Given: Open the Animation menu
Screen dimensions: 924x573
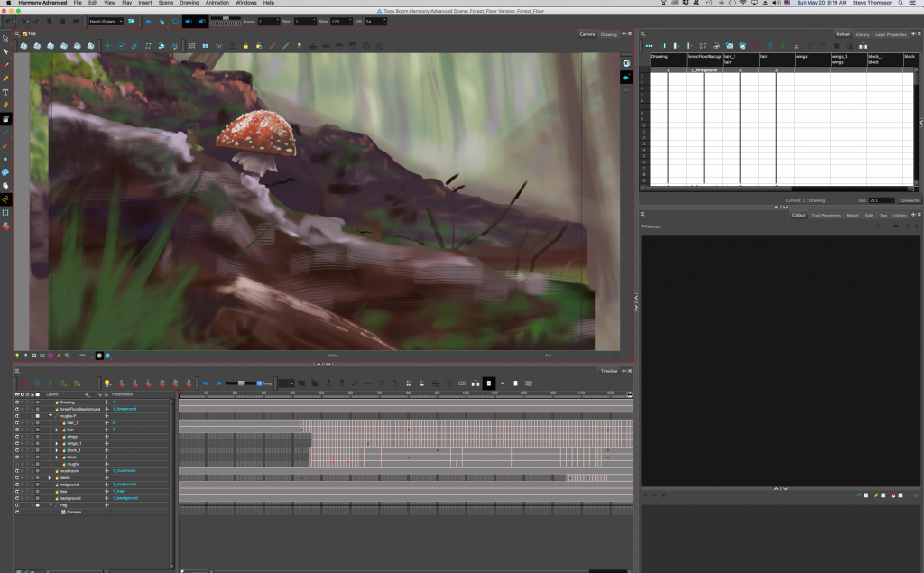Looking at the screenshot, I should click(x=217, y=4).
